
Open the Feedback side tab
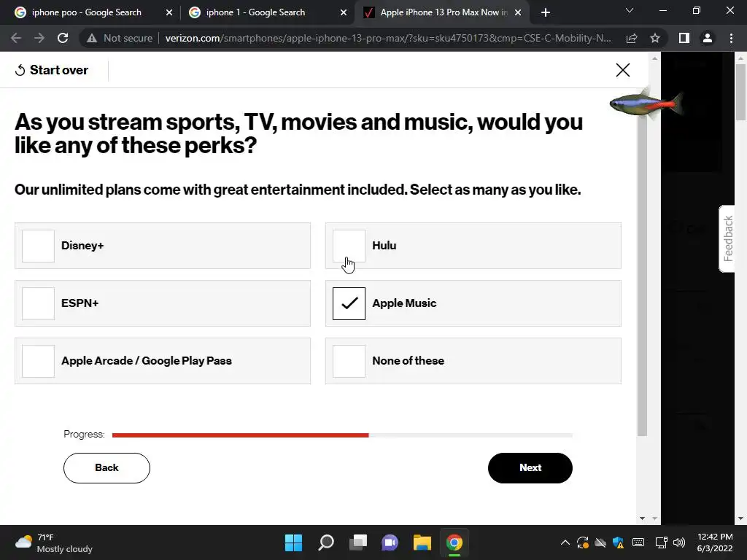coord(727,238)
